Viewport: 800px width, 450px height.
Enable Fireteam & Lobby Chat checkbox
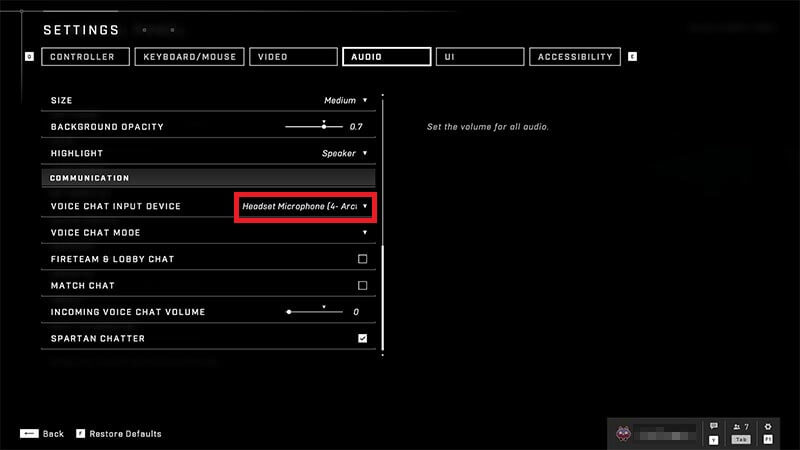coord(362,259)
